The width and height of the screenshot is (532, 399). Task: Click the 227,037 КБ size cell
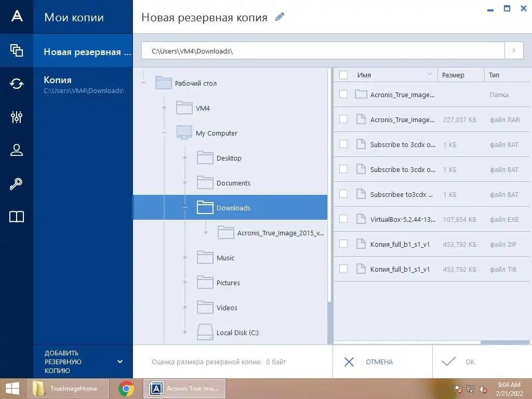[459, 120]
